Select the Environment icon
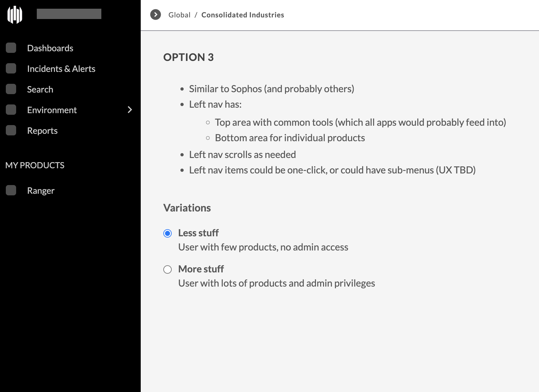The width and height of the screenshot is (539, 392). 11,110
